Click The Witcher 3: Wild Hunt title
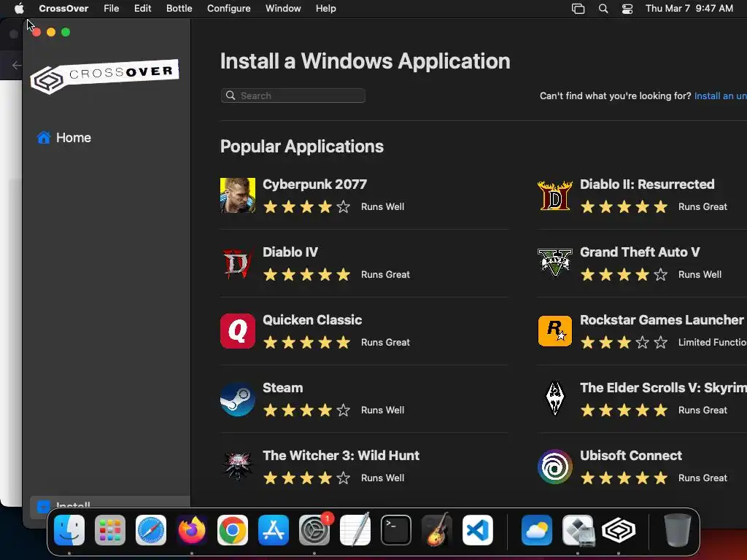 (341, 456)
